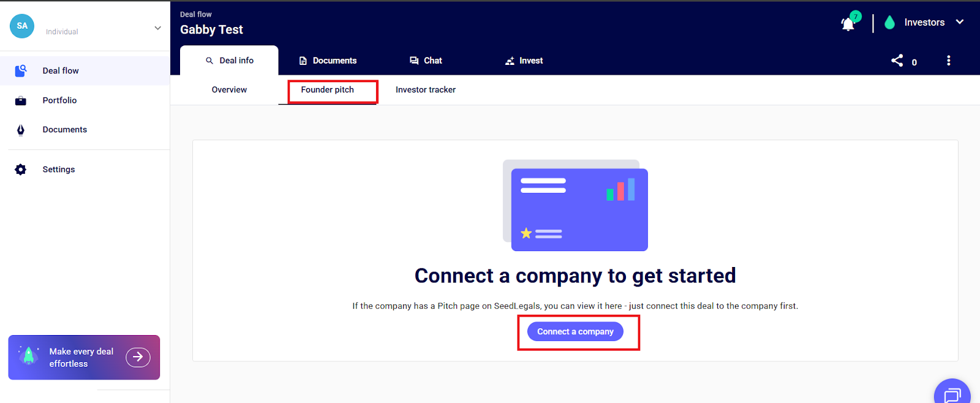
Task: Select the Founder pitch sub-tab
Action: pos(328,90)
